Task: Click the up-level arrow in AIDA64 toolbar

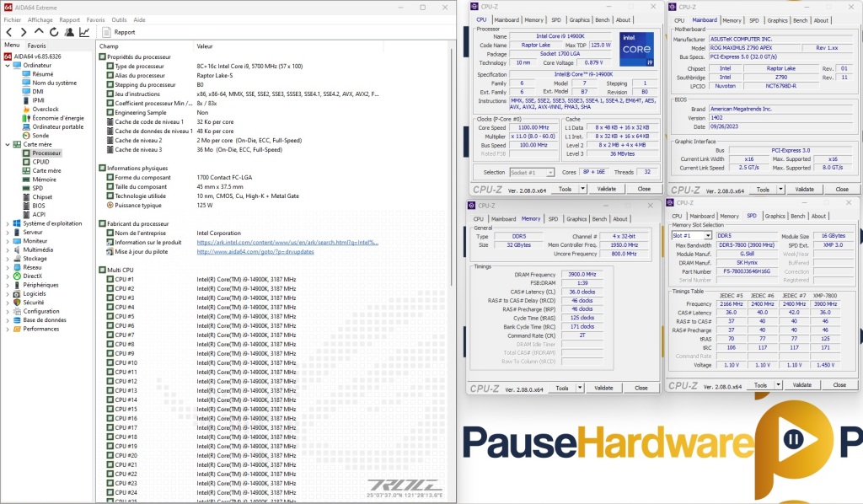Action: [39, 32]
